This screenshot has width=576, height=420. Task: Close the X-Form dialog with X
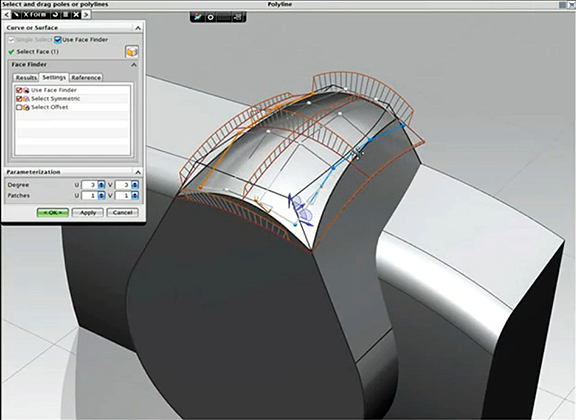tap(76, 15)
